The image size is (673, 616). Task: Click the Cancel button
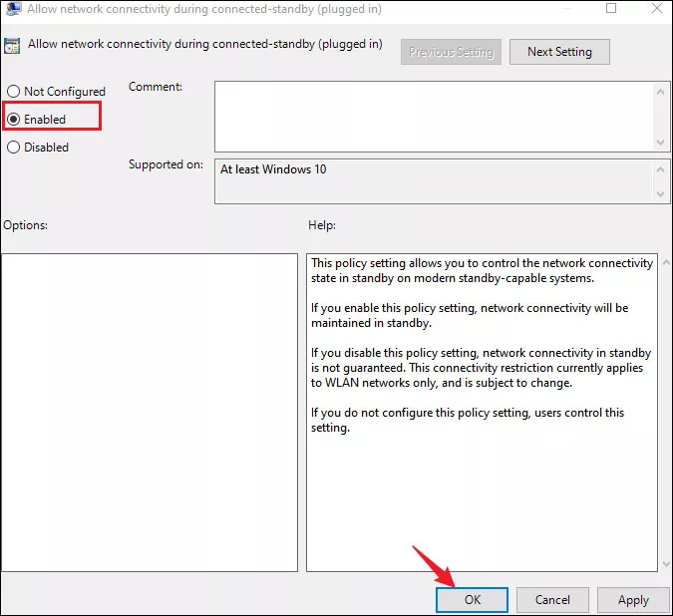[552, 600]
